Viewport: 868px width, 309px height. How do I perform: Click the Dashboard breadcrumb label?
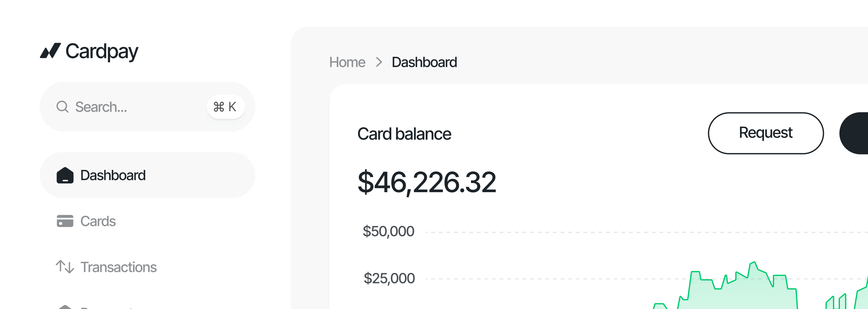tap(424, 62)
